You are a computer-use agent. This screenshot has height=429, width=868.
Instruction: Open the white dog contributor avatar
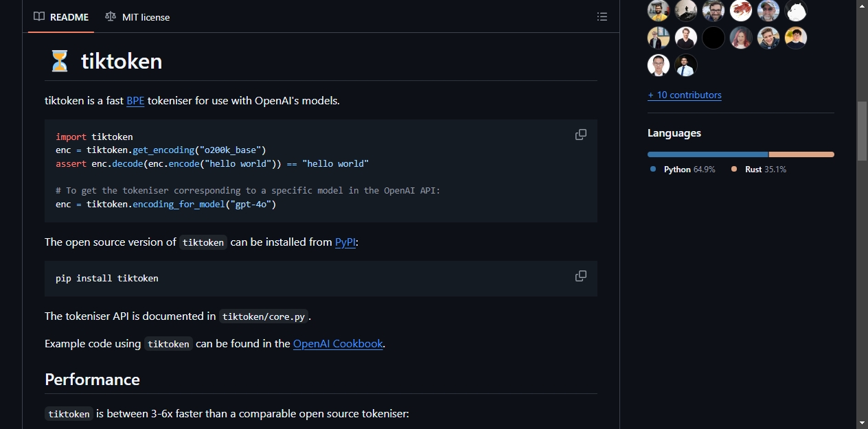pos(796,10)
